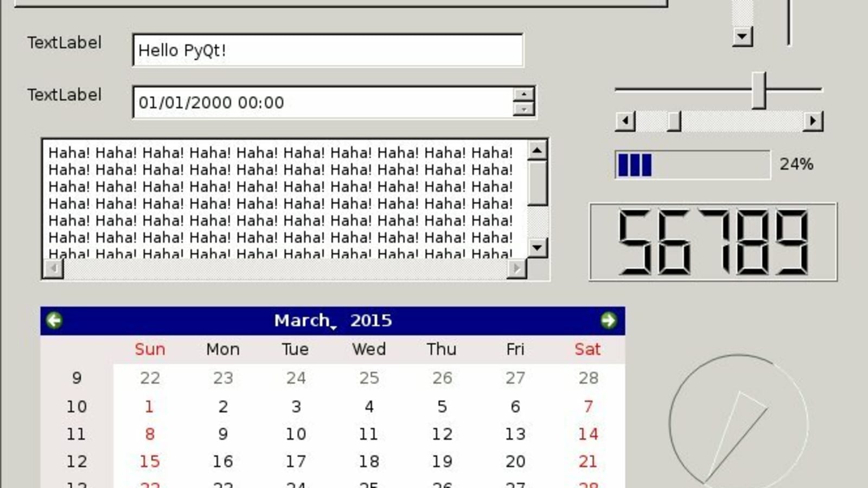The image size is (868, 488).
Task: Select March 15 in calendar
Action: (150, 461)
